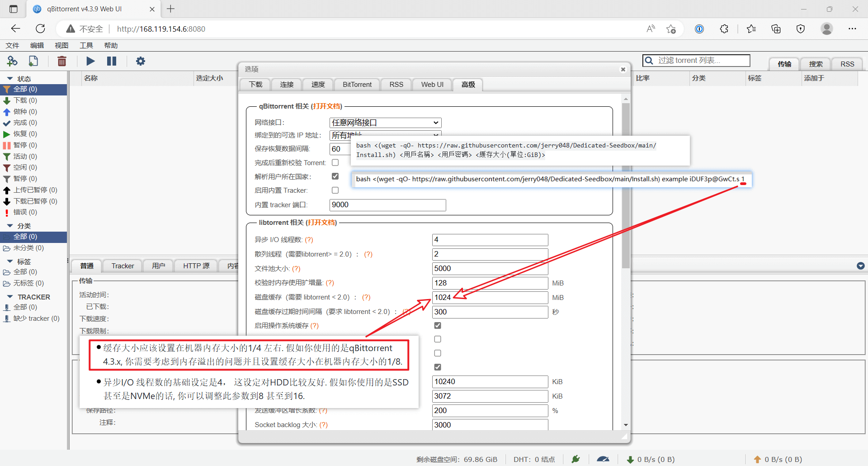Click the connection status plug icon
This screenshot has height=466, width=868.
576,459
